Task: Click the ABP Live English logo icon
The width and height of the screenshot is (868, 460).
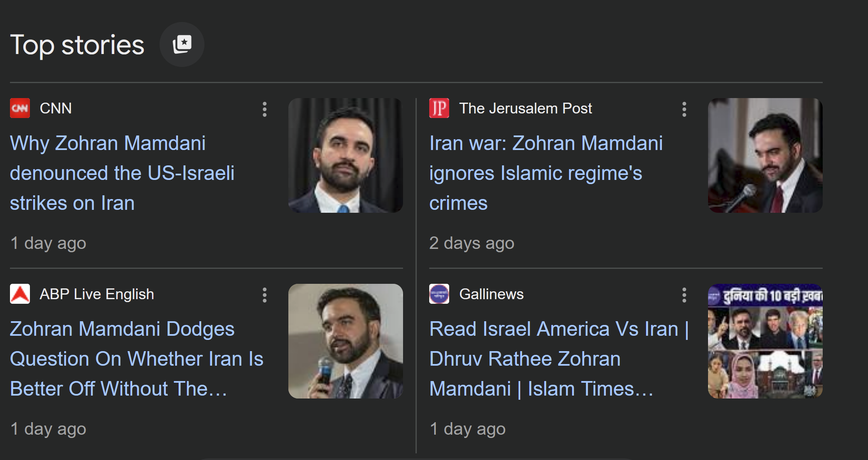Action: click(x=20, y=294)
